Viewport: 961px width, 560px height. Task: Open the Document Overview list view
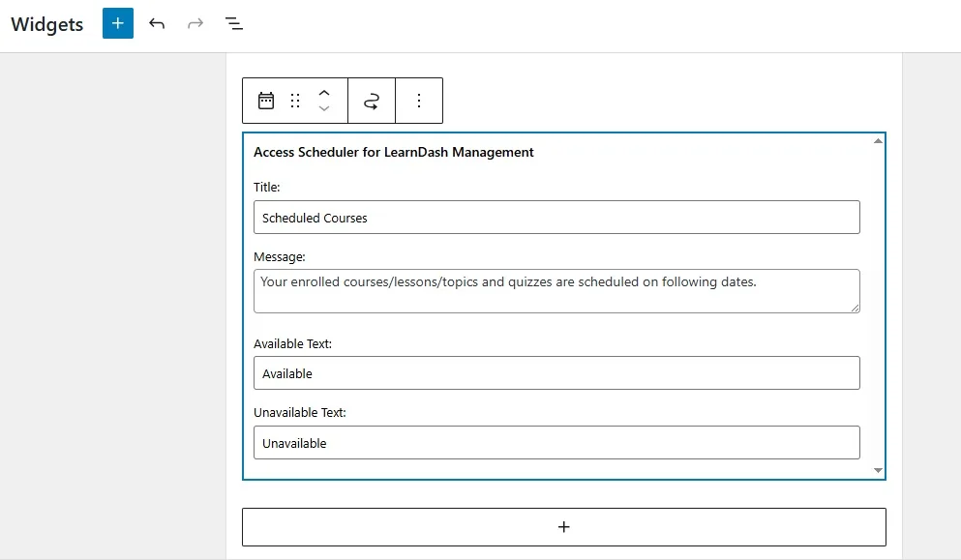coord(233,24)
